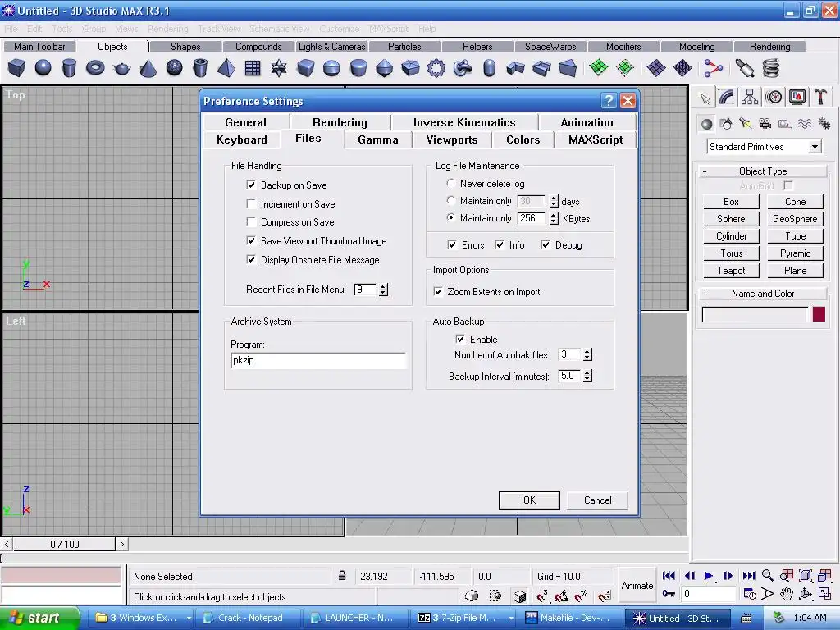Click the context help question mark button
The width and height of the screenshot is (840, 630).
[609, 101]
